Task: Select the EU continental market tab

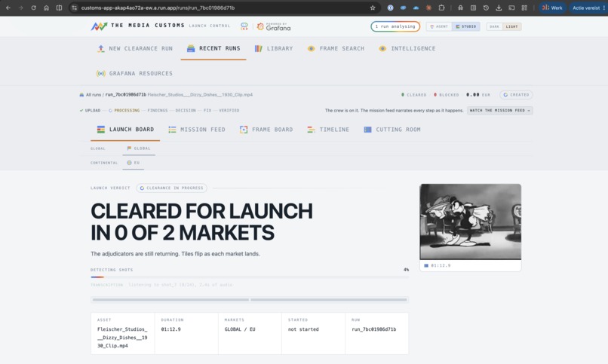Action: point(133,163)
